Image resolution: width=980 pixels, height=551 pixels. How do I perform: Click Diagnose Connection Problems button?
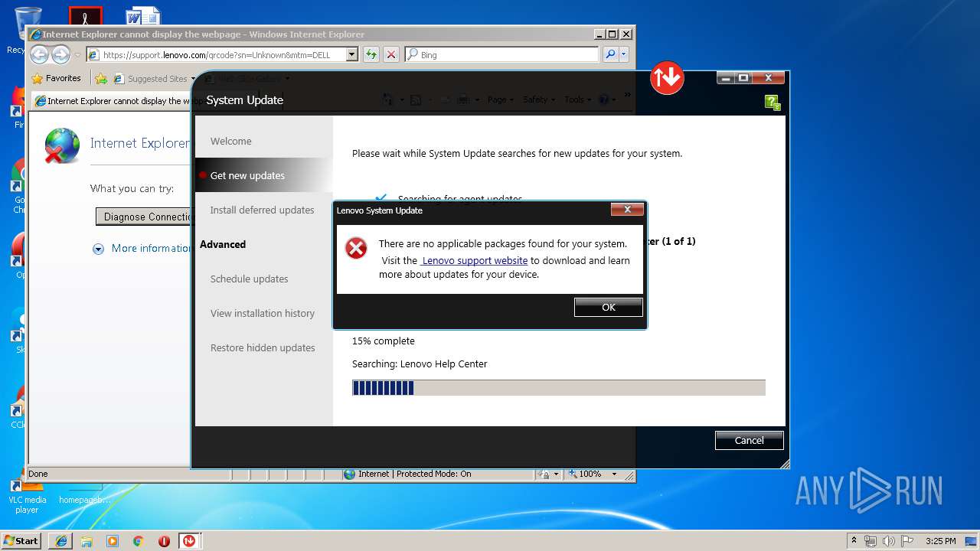point(143,217)
